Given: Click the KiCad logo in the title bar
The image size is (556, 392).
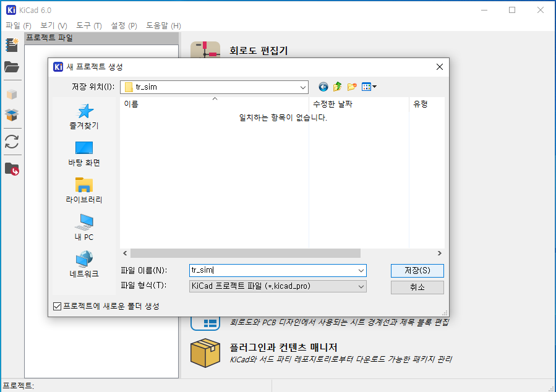Looking at the screenshot, I should pyautogui.click(x=11, y=10).
